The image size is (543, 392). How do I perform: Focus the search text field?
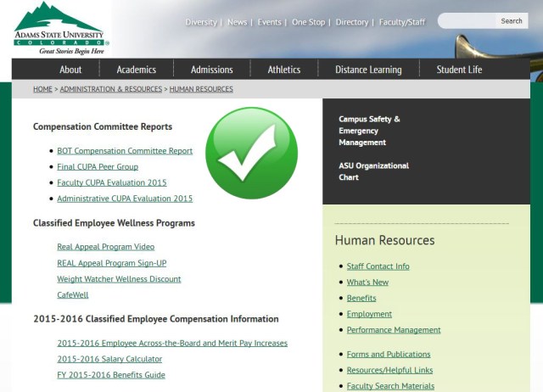[x=468, y=21]
